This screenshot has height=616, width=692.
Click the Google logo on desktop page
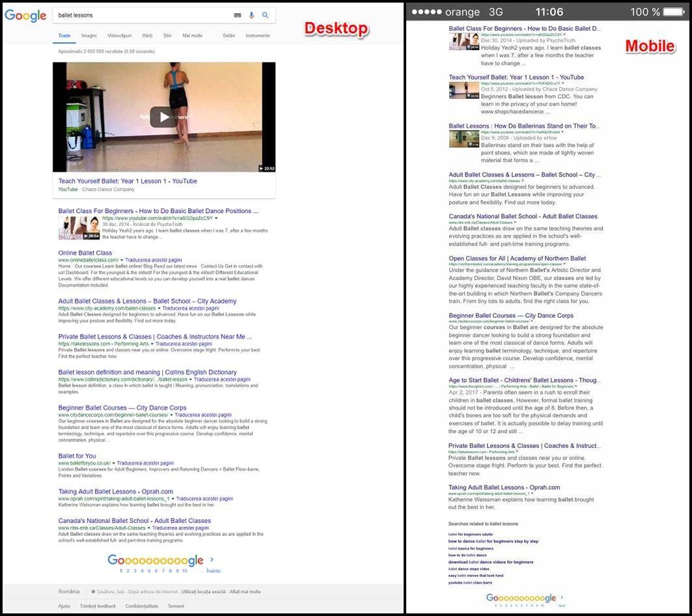[25, 16]
